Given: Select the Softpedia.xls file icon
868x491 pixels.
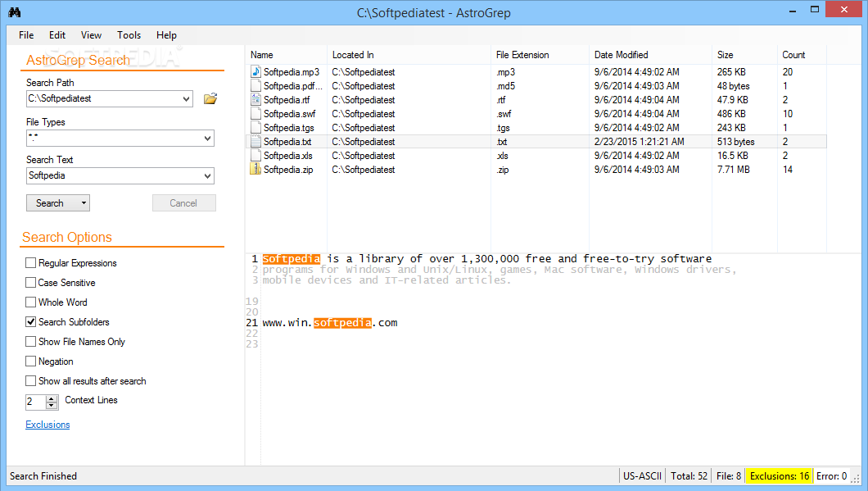Looking at the screenshot, I should (x=255, y=155).
